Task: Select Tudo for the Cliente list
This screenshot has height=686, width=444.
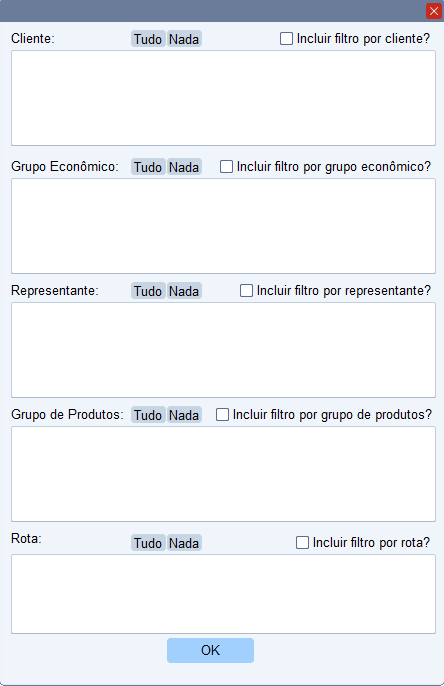Action: pos(148,39)
